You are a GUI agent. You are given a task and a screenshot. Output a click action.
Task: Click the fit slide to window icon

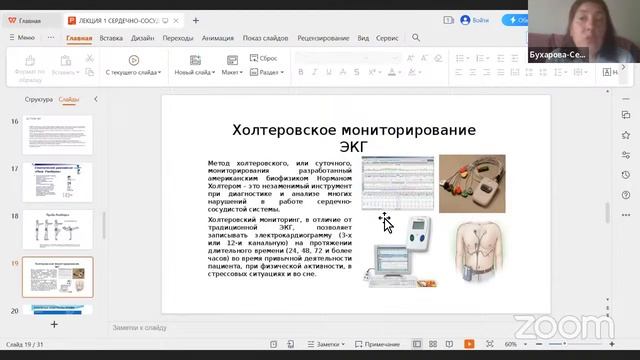(490, 344)
